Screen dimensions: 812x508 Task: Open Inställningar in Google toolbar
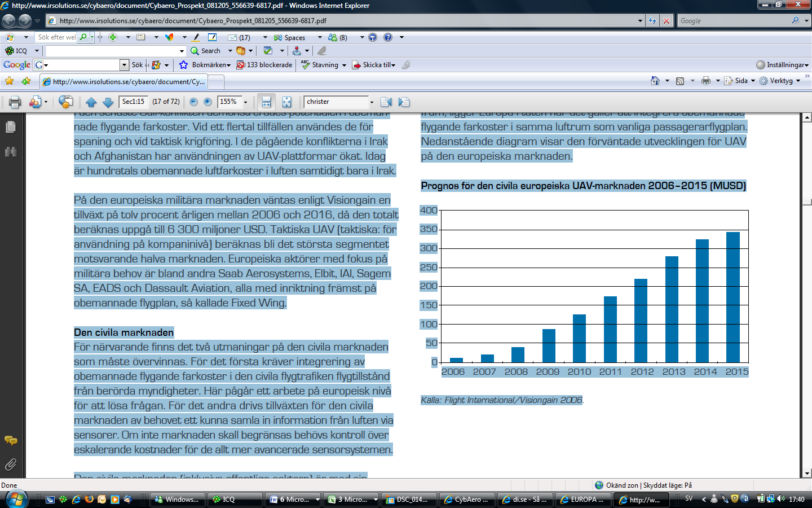782,65
